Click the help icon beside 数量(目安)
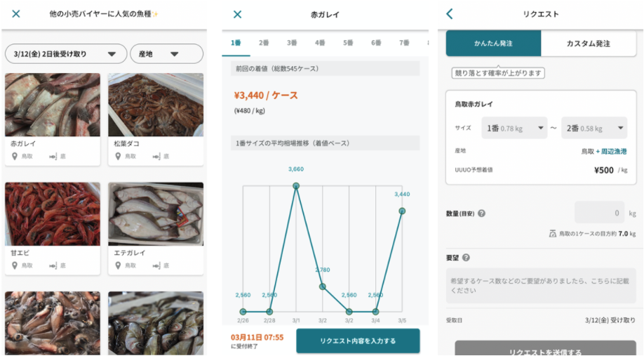Image resolution: width=644 pixels, height=356 pixels. click(482, 213)
